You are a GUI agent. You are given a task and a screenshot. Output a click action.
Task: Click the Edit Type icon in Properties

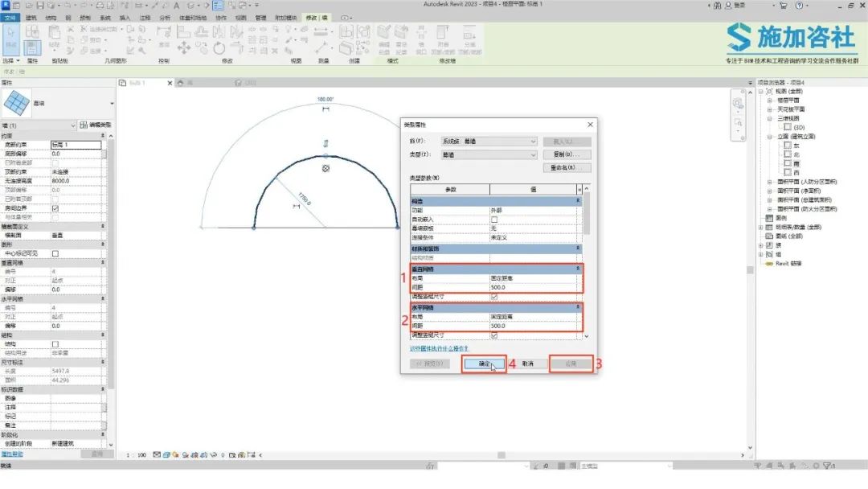pos(84,125)
